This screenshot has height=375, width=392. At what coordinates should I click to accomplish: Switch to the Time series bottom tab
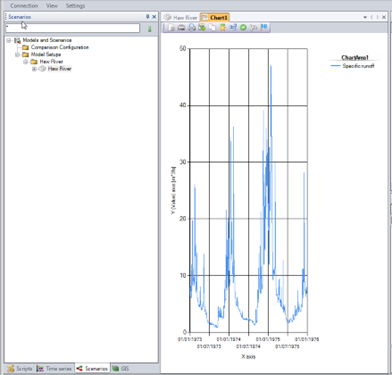55,368
